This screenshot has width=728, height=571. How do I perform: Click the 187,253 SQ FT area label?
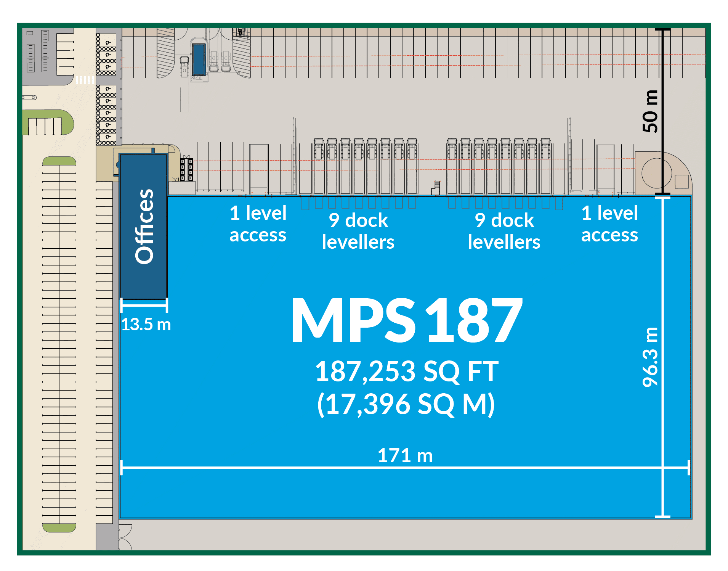point(406,371)
